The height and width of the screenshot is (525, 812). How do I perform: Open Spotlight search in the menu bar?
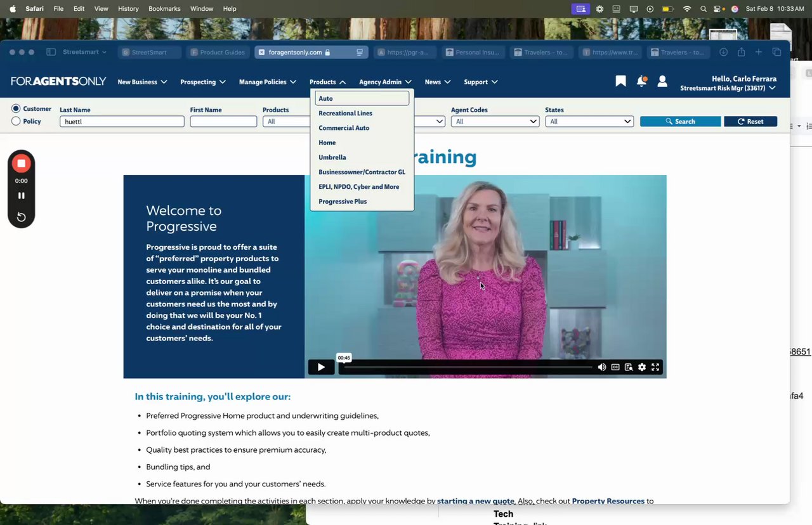point(703,9)
